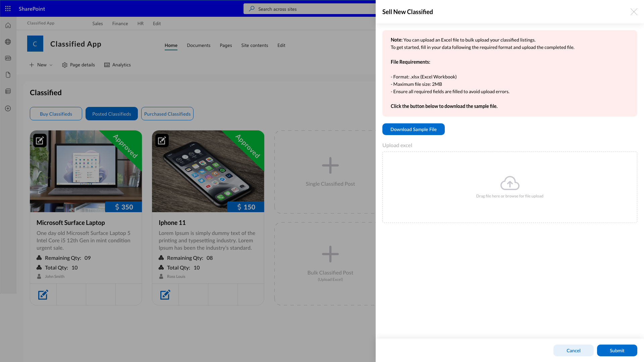
Task: Click Single Classified Post label
Action: (330, 184)
